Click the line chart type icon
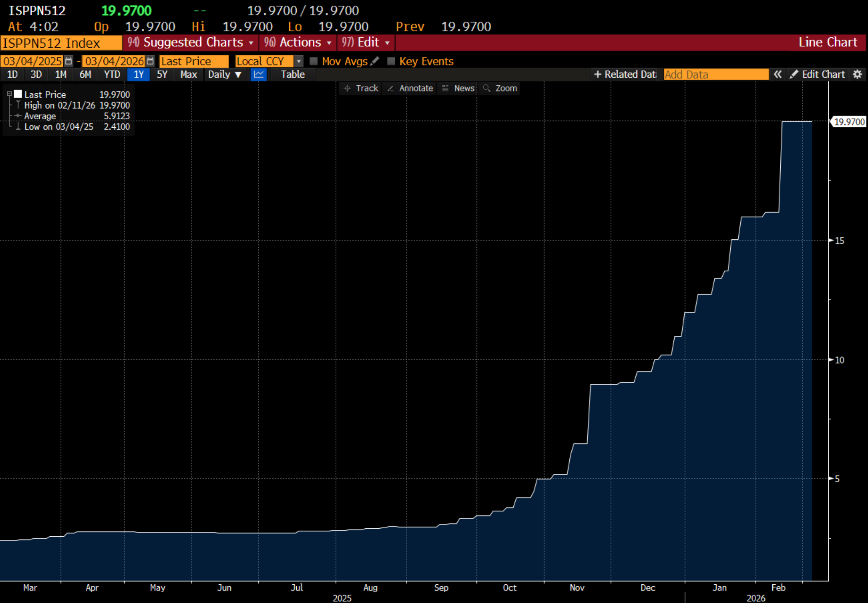Viewport: 868px width, 603px height. click(x=259, y=74)
